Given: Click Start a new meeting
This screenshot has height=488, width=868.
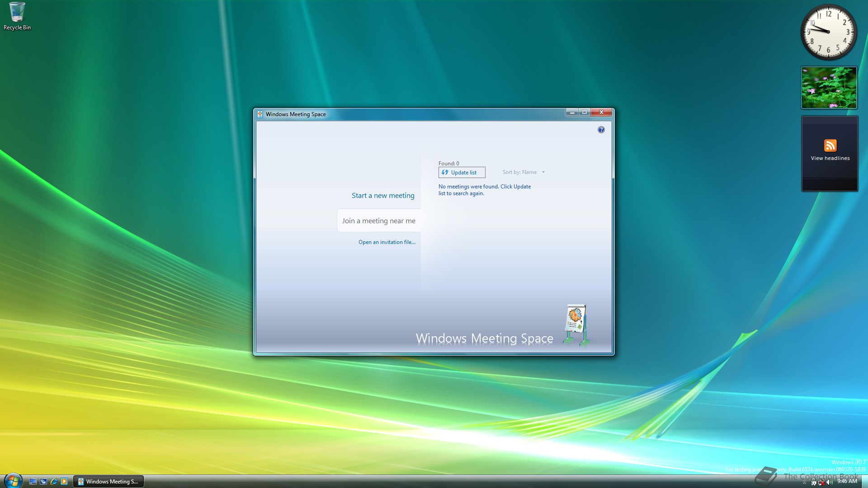Looking at the screenshot, I should [383, 195].
